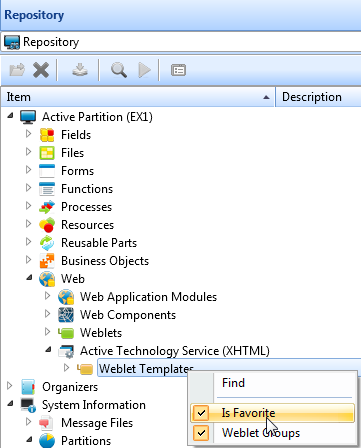Click the green Execute play icon
361x448 pixels.
pyautogui.click(x=144, y=70)
